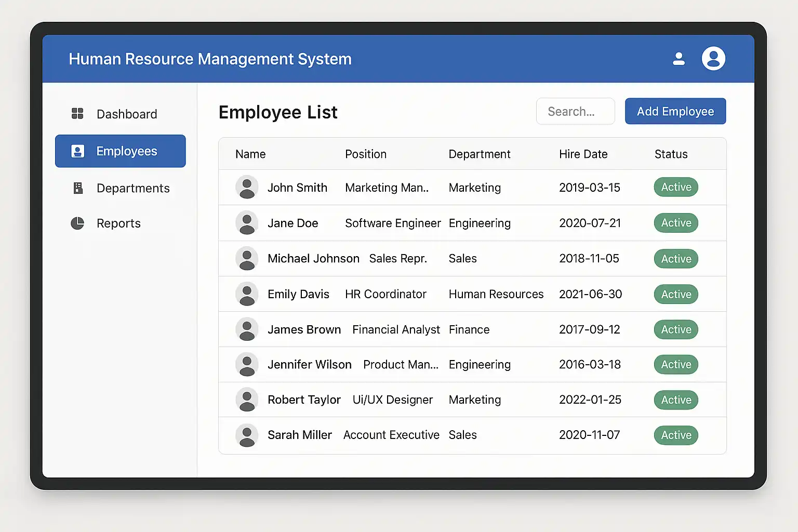This screenshot has width=798, height=532.
Task: Sort by the Hire Date column header
Action: (x=583, y=154)
